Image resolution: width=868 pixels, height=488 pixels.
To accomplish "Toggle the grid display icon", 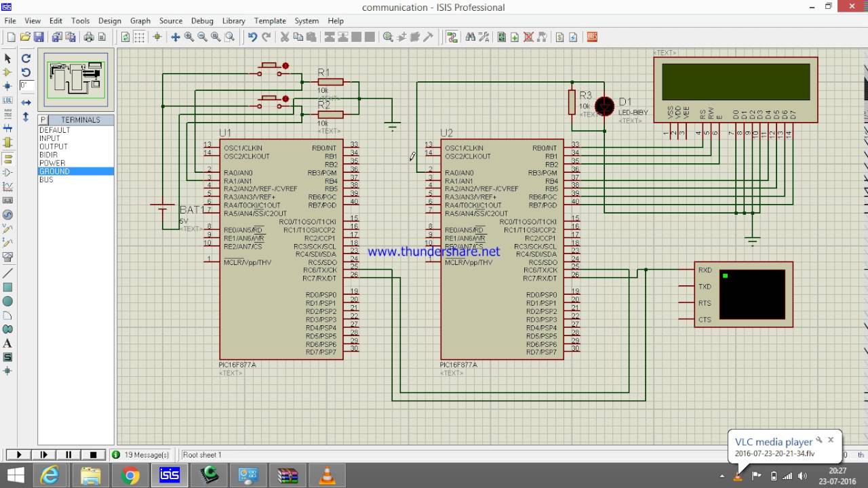I will (x=140, y=37).
